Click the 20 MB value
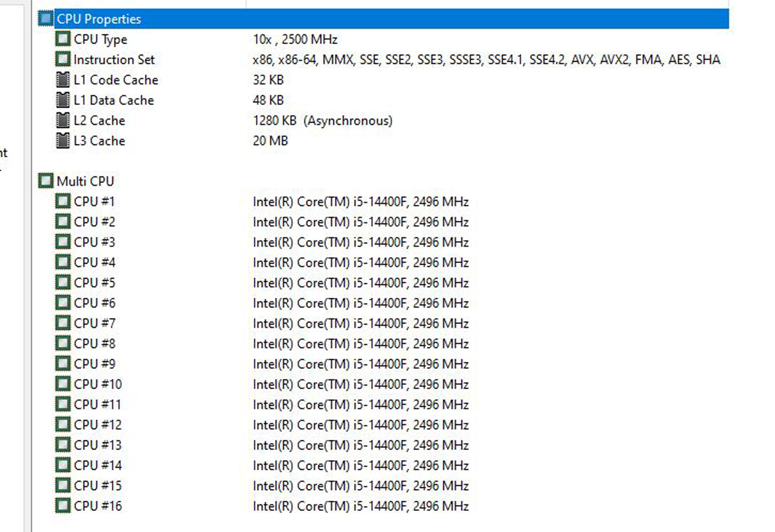Viewport: 775px width, 532px height. click(x=270, y=141)
